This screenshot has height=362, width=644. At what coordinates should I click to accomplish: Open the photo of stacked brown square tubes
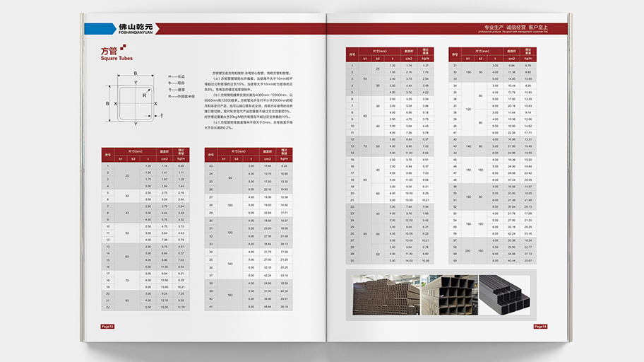point(386,295)
